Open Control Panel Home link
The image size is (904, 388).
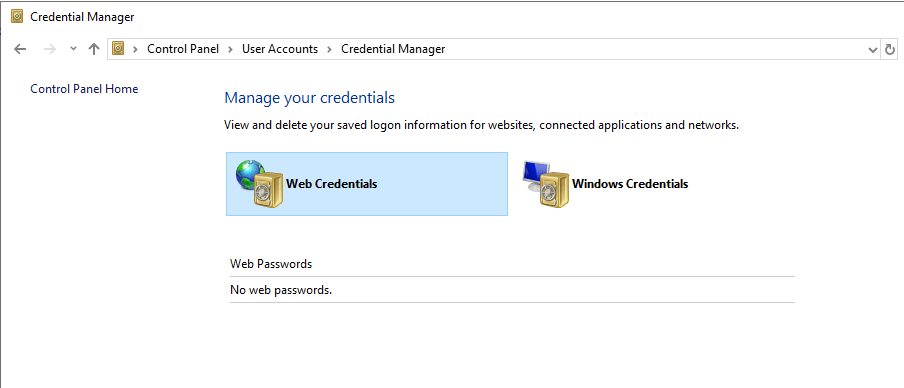84,89
